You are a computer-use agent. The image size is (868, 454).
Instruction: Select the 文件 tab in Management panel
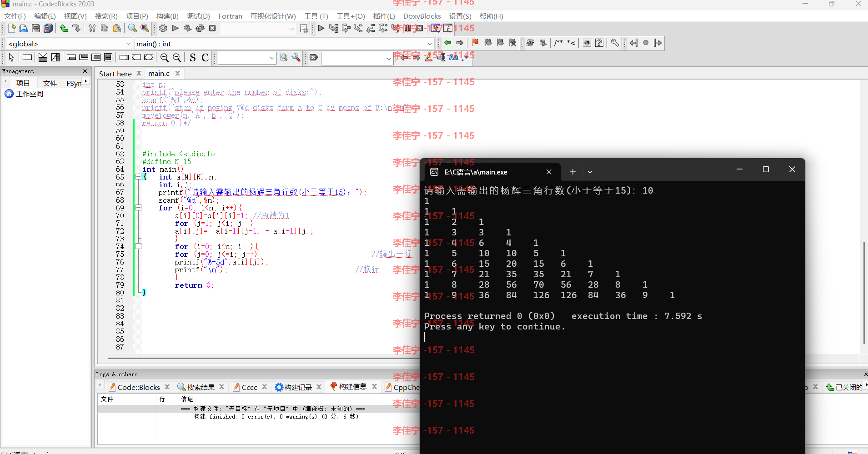[50, 83]
